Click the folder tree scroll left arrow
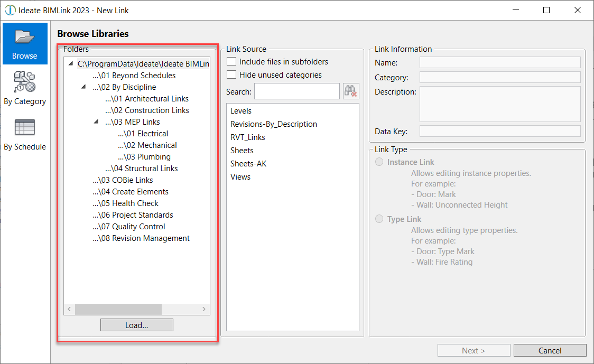 69,309
